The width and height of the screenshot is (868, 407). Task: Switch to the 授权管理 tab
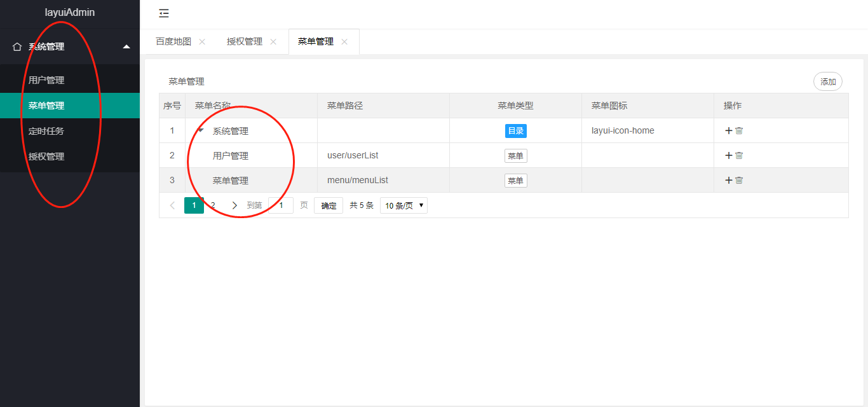click(245, 41)
